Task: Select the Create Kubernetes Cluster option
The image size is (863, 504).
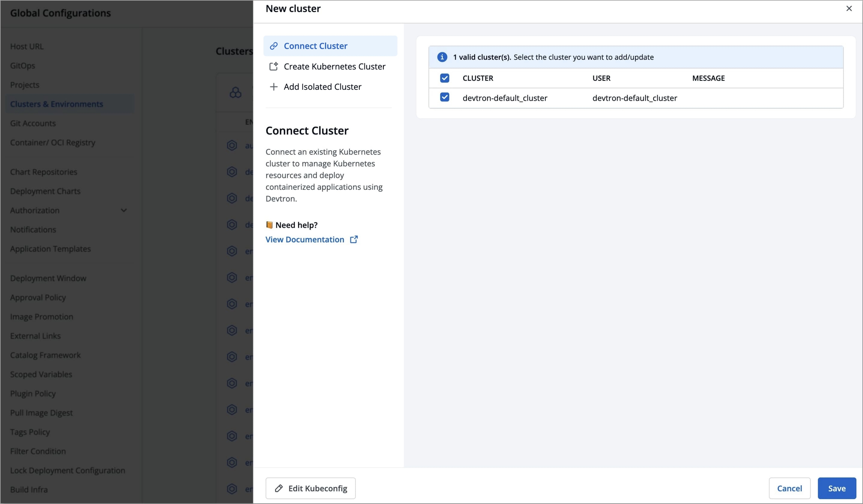Action: (334, 66)
